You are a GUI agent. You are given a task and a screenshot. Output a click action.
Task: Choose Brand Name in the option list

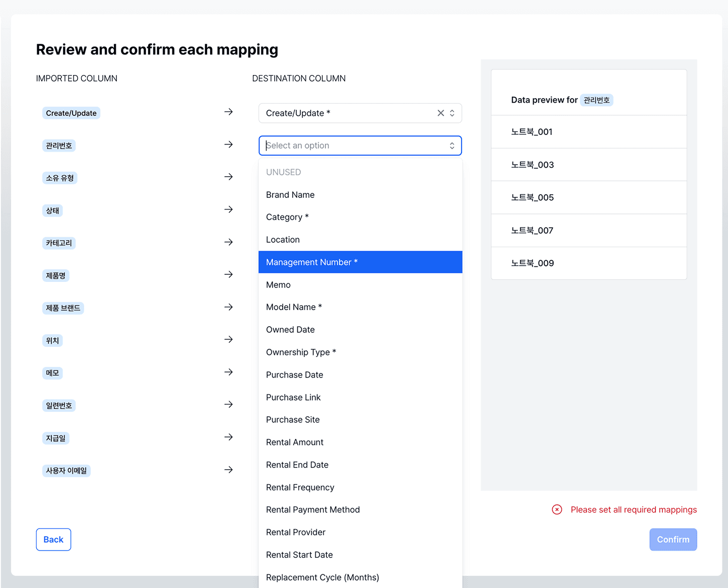point(290,195)
